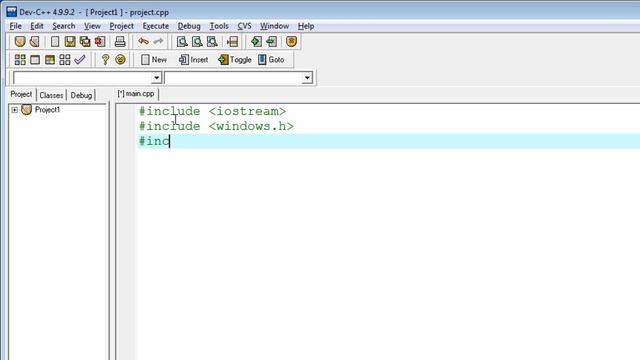Viewport: 640px width, 360px height.
Task: Click the About smiley face icon
Action: (x=120, y=60)
